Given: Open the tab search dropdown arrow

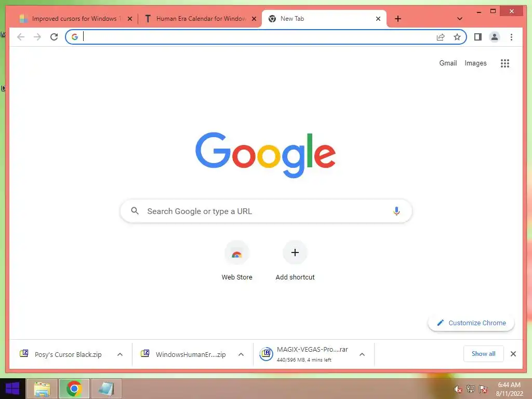Looking at the screenshot, I should pos(460,19).
